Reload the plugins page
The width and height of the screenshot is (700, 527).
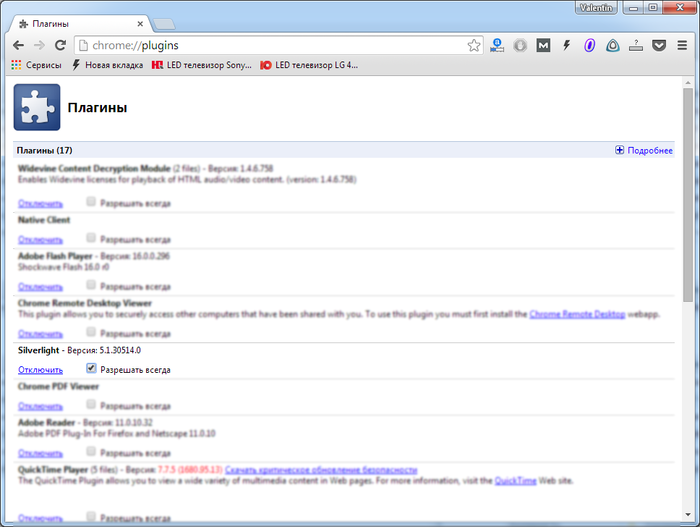[x=60, y=45]
